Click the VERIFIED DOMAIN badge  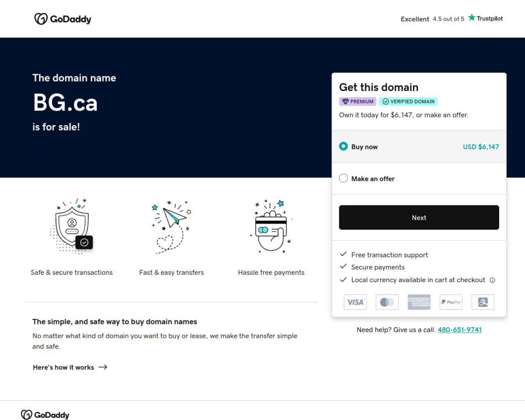pyautogui.click(x=408, y=102)
